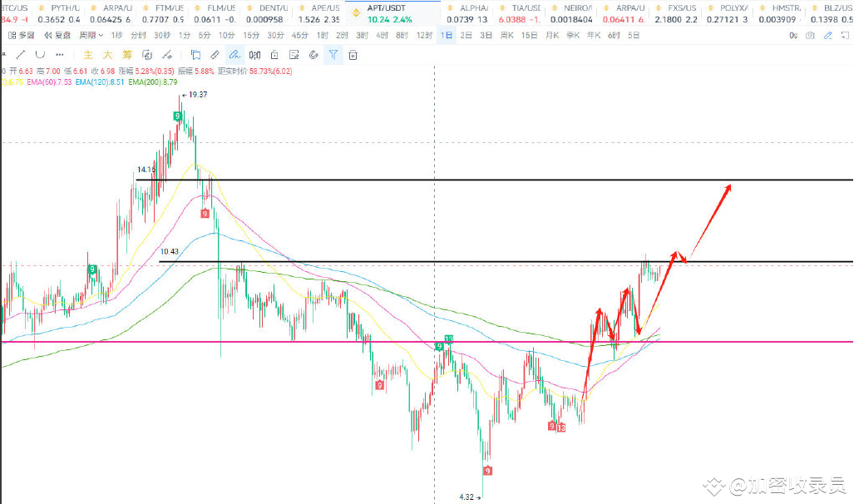This screenshot has height=504, width=854.
Task: Open the remove-all-drawings trash icon
Action: pyautogui.click(x=353, y=54)
